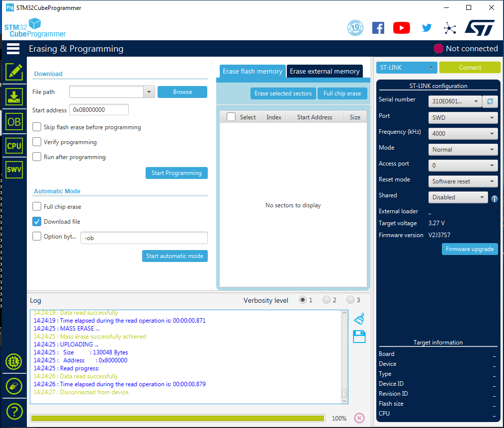Switch to Erase flash memory tab
Viewport: 504px width, 428px height.
coord(252,71)
